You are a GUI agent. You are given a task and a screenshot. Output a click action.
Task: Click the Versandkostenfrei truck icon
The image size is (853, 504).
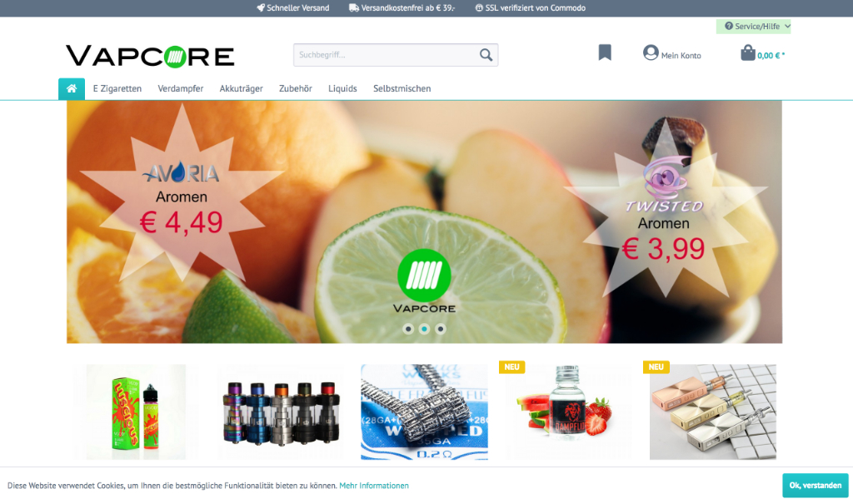(353, 7)
